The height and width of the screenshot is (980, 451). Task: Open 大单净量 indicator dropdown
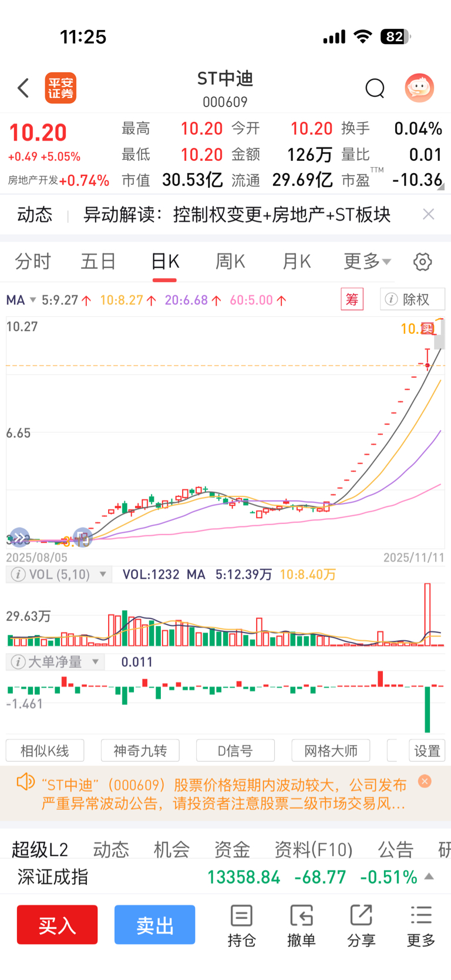coord(95,662)
